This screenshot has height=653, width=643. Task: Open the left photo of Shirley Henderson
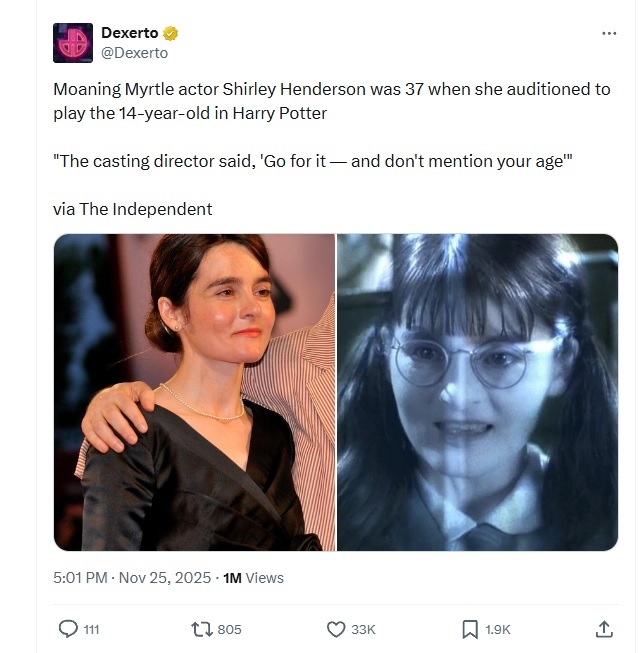click(194, 392)
